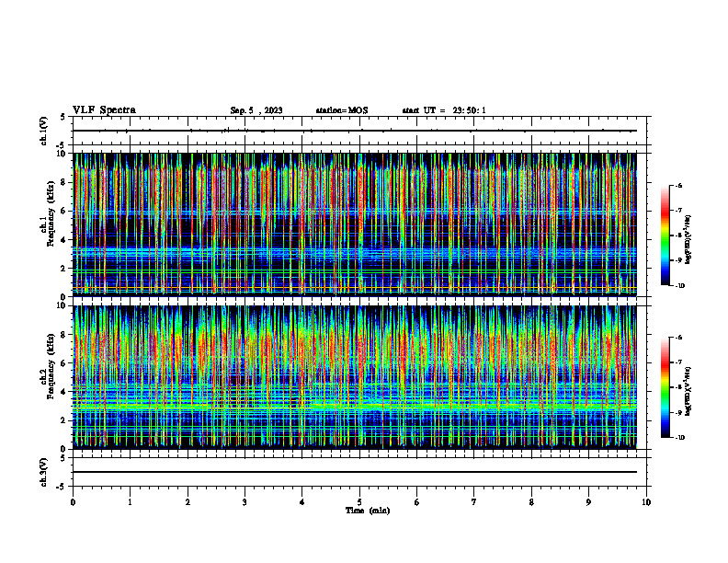The height and width of the screenshot is (563, 728).
Task: Click time axis tick label "0" at the origin
Action: [73, 502]
